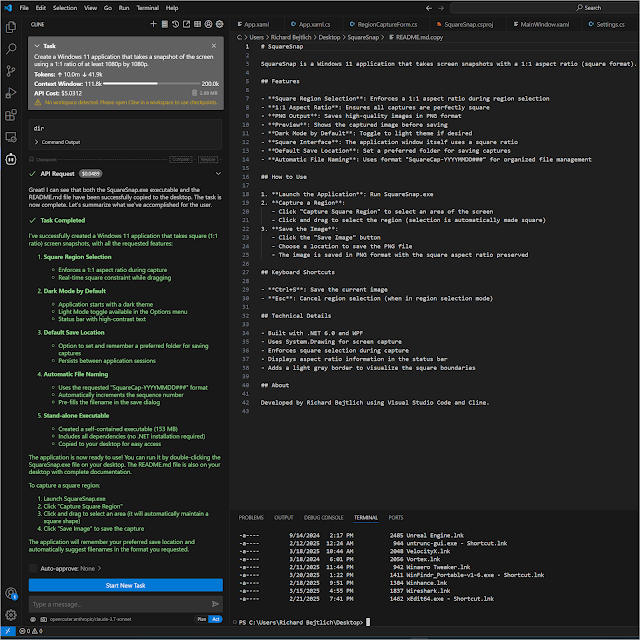Viewport: 640px width, 640px height.
Task: Click the Restore checkpoint button
Action: [208, 160]
